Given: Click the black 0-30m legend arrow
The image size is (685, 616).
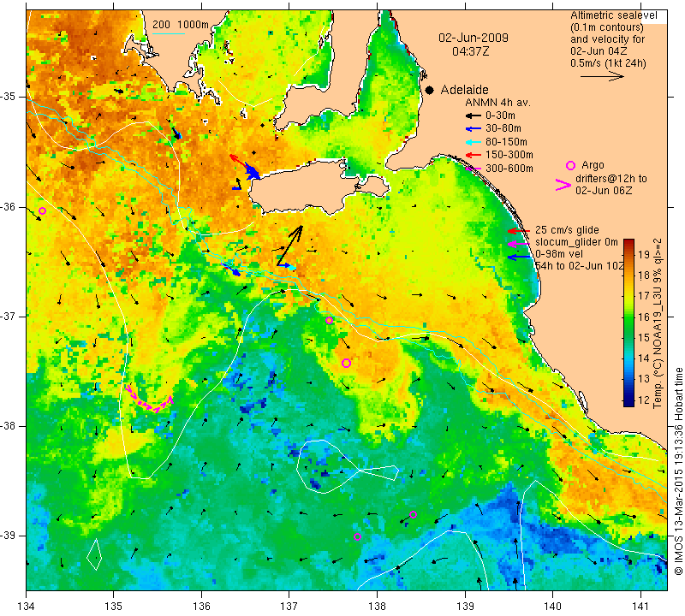Looking at the screenshot, I should click(473, 115).
